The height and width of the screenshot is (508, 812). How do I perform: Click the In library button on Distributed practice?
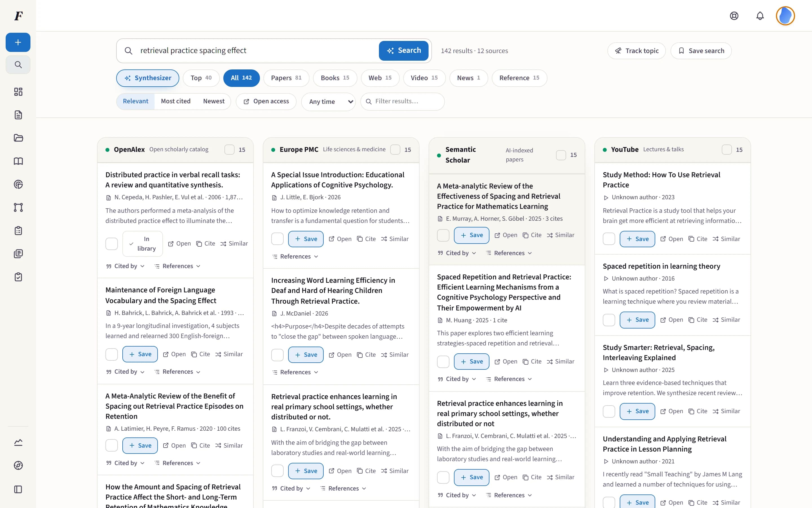click(143, 244)
